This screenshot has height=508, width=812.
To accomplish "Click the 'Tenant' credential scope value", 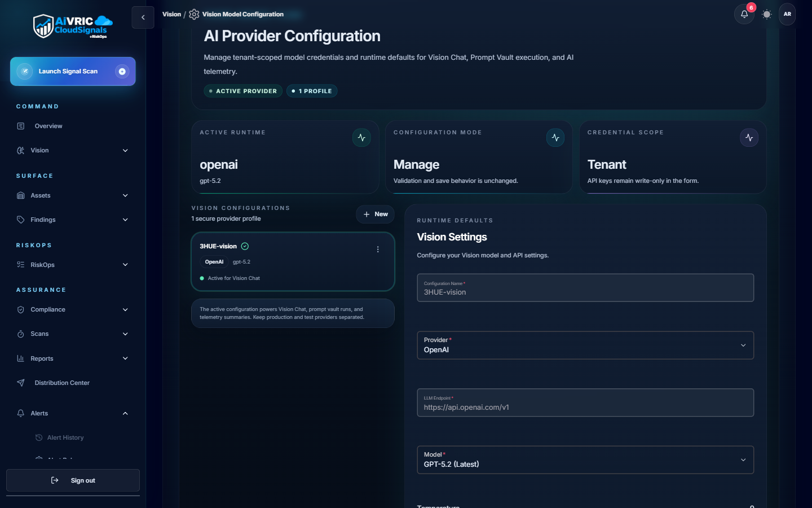I will click(607, 164).
